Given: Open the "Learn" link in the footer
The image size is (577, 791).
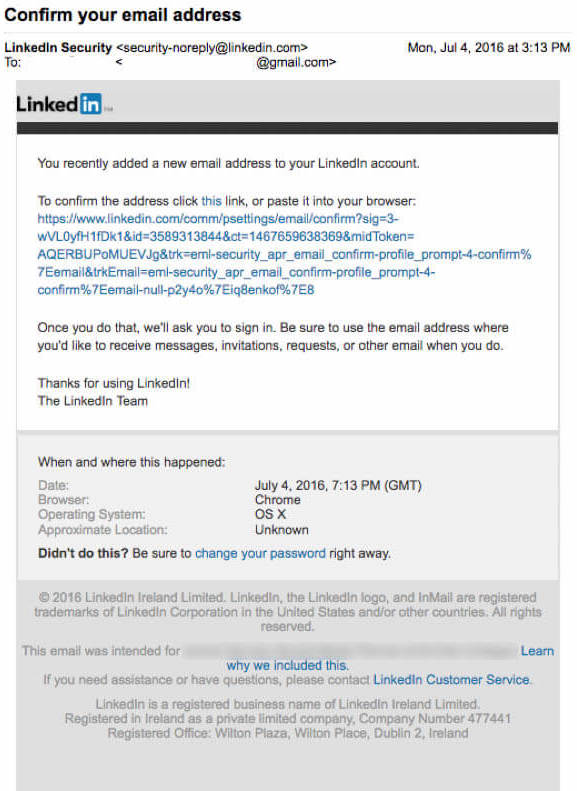Looking at the screenshot, I should (537, 651).
